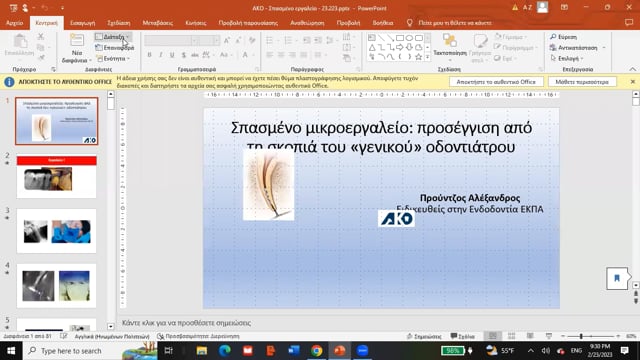Image resolution: width=640 pixels, height=360 pixels.
Task: Click the Paste (Επικόλληση) clipboard icon
Action: click(20, 42)
